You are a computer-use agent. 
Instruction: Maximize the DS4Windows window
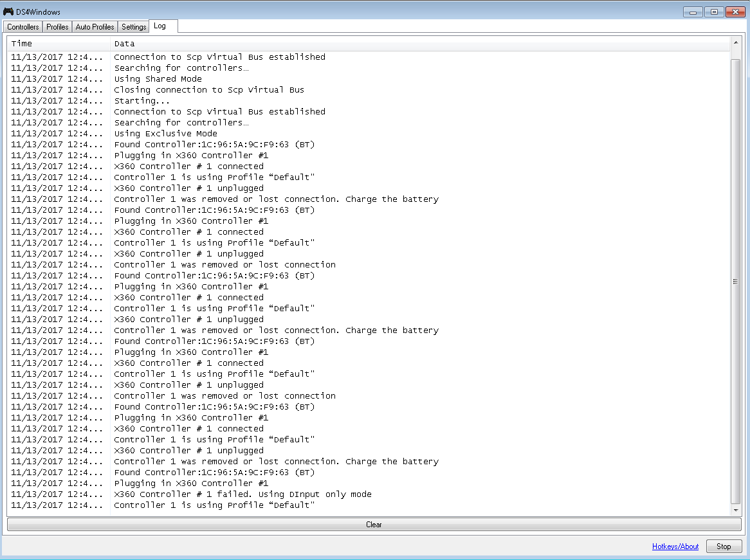tap(714, 12)
